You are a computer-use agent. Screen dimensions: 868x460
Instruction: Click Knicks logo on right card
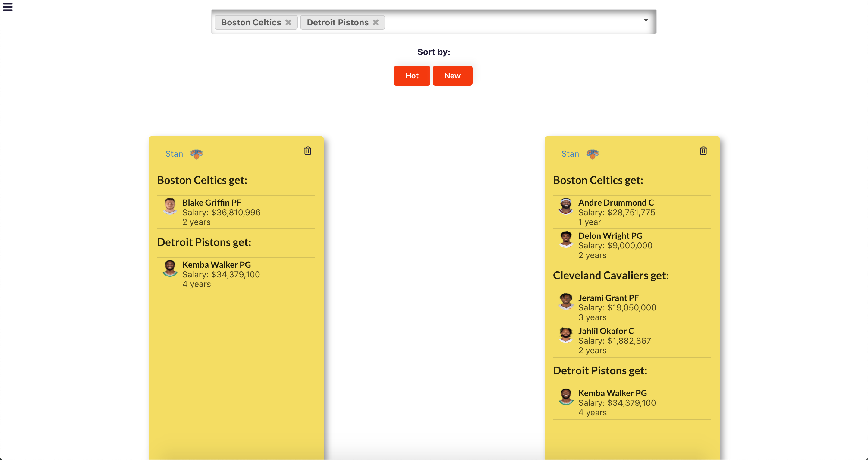pos(592,154)
